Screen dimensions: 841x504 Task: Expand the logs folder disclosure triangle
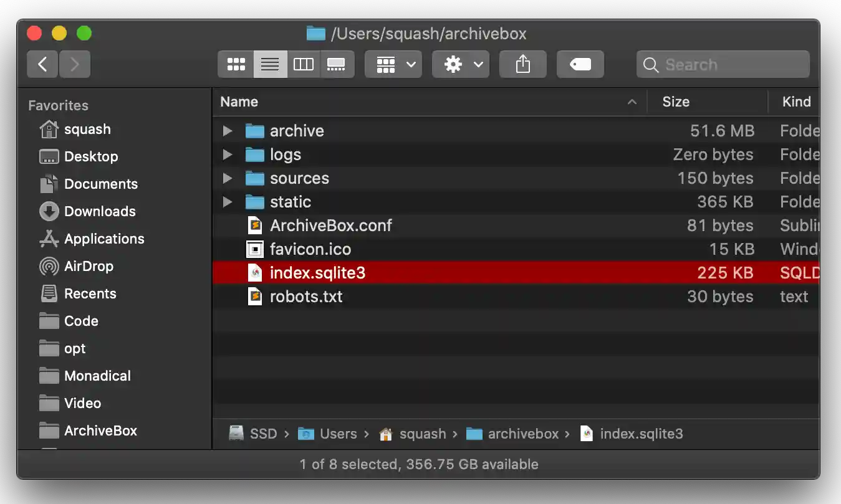pyautogui.click(x=228, y=155)
